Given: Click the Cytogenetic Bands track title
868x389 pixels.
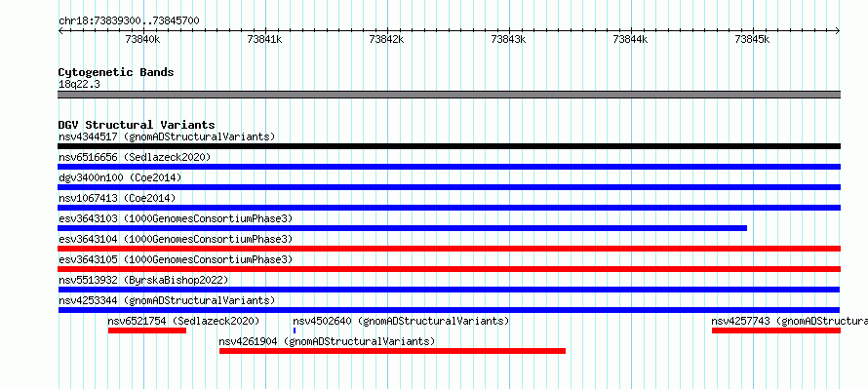Looking at the screenshot, I should click(x=116, y=72).
